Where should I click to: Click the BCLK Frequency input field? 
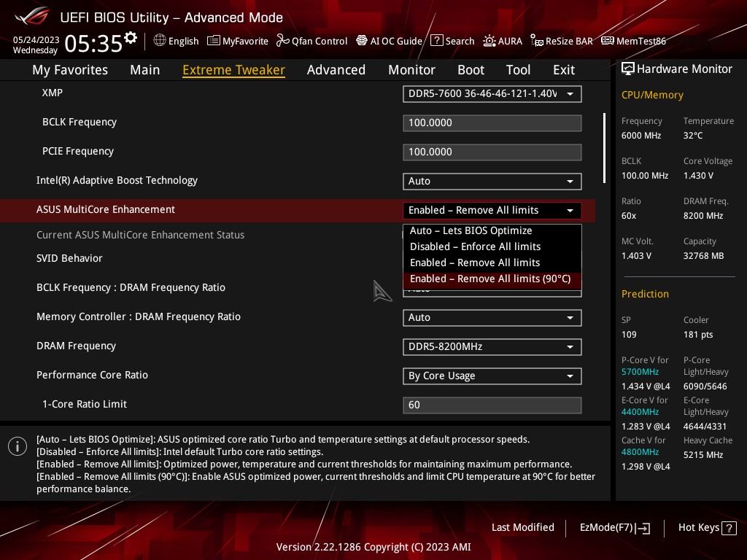pyautogui.click(x=492, y=122)
